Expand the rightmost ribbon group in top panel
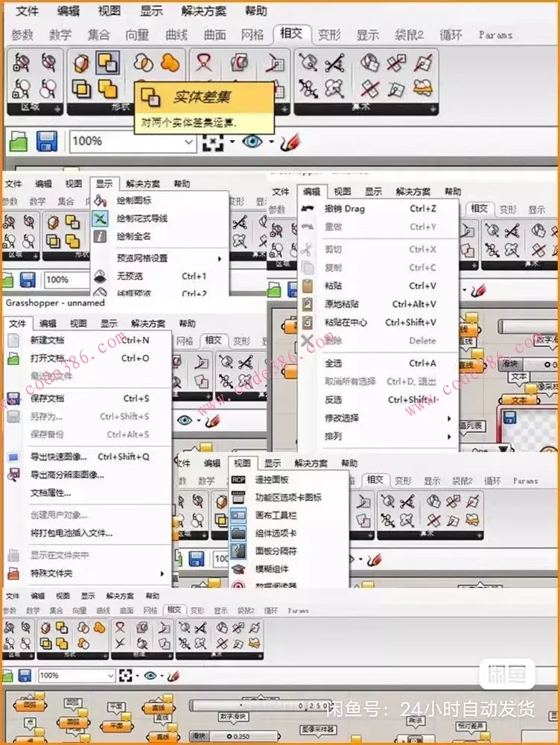This screenshot has height=745, width=560. (433, 109)
